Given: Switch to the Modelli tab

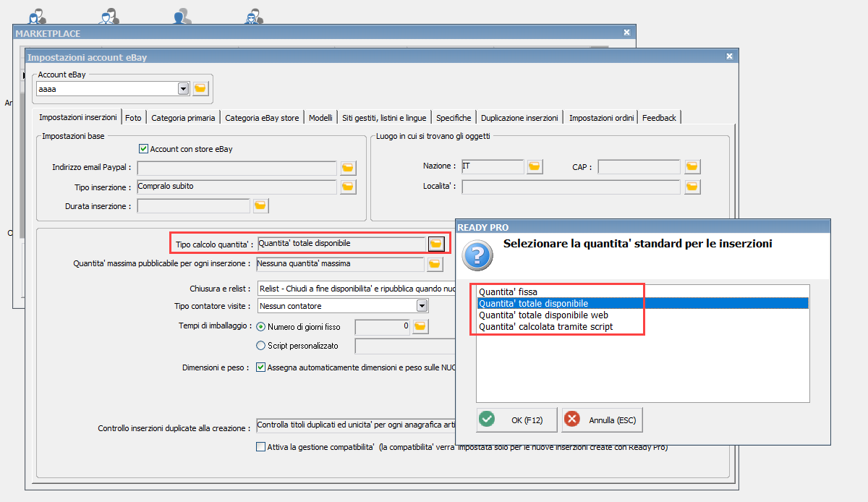Looking at the screenshot, I should [x=320, y=118].
